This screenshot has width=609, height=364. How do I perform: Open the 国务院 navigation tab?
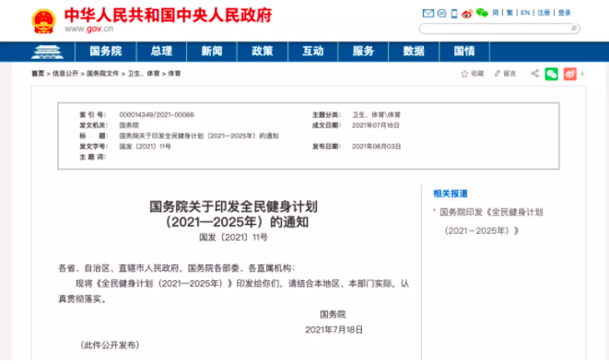tap(106, 52)
